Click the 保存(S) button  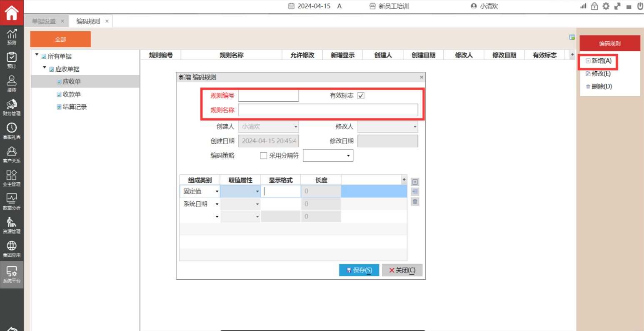point(359,270)
